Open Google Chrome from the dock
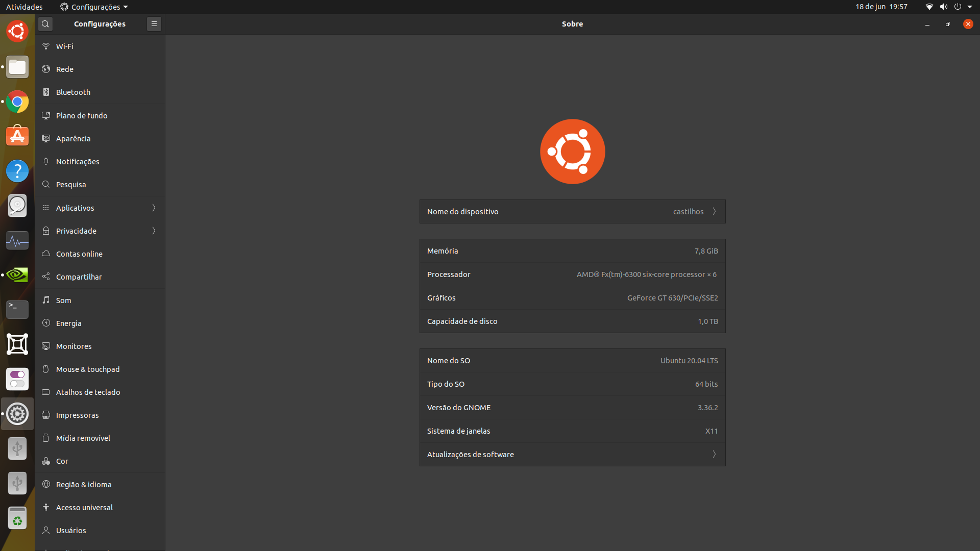980x551 pixels. (x=17, y=102)
